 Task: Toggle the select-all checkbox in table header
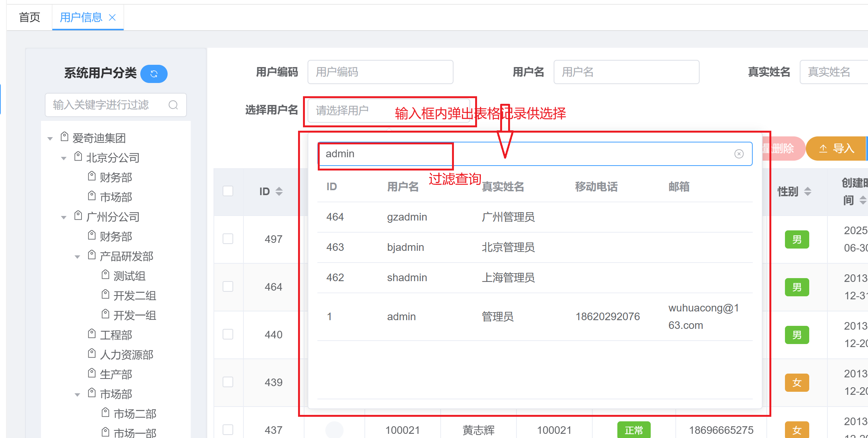[228, 191]
